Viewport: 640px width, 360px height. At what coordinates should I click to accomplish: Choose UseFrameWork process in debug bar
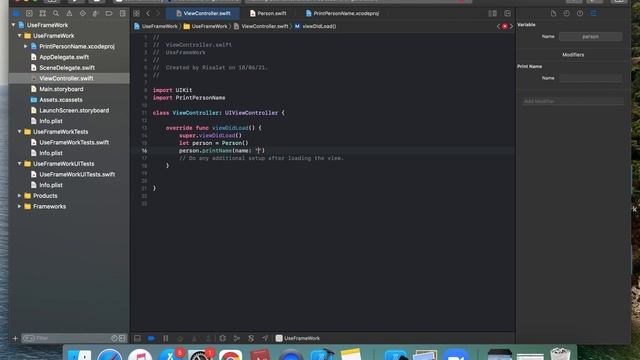tap(298, 338)
